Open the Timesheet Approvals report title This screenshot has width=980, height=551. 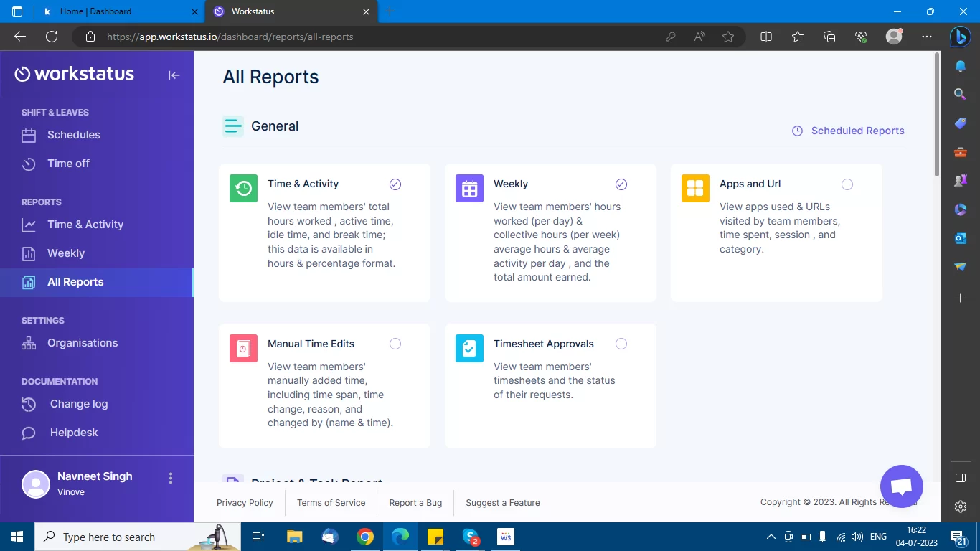point(544,344)
